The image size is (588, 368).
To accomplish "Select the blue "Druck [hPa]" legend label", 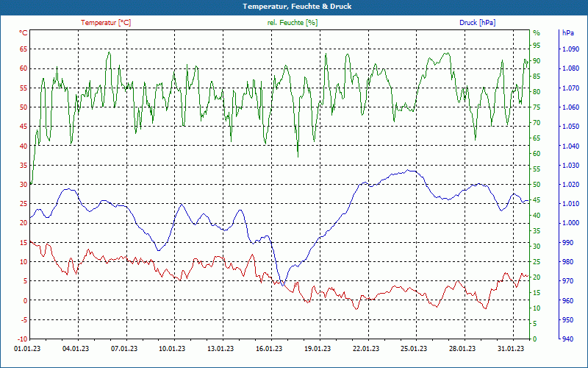I will [477, 23].
